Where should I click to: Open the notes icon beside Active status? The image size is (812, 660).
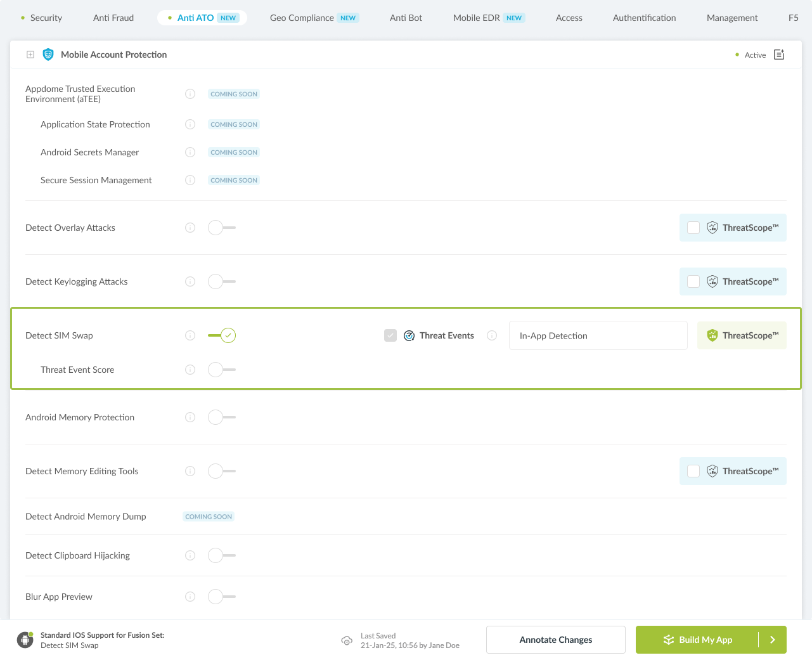[779, 55]
